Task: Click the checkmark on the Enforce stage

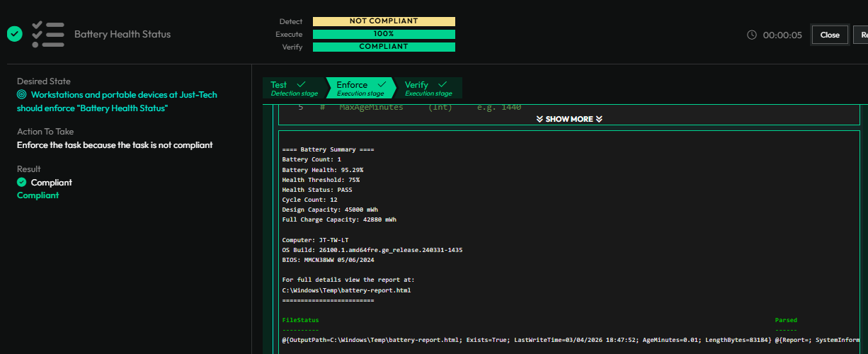Action: 382,84
